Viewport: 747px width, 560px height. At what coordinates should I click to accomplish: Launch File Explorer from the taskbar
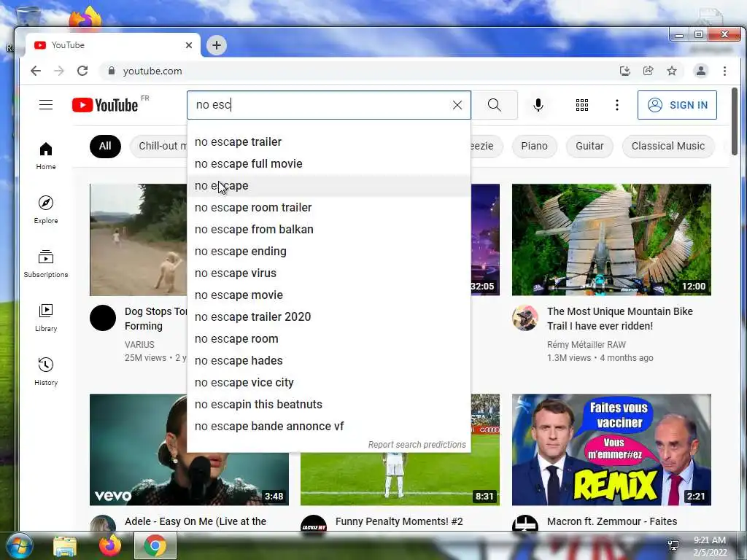(65, 546)
